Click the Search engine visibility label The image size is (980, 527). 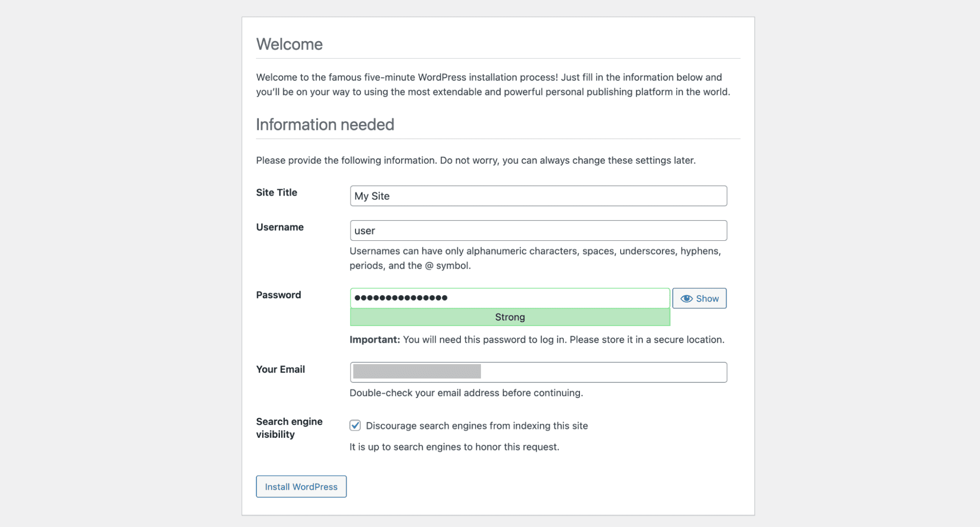[289, 427]
